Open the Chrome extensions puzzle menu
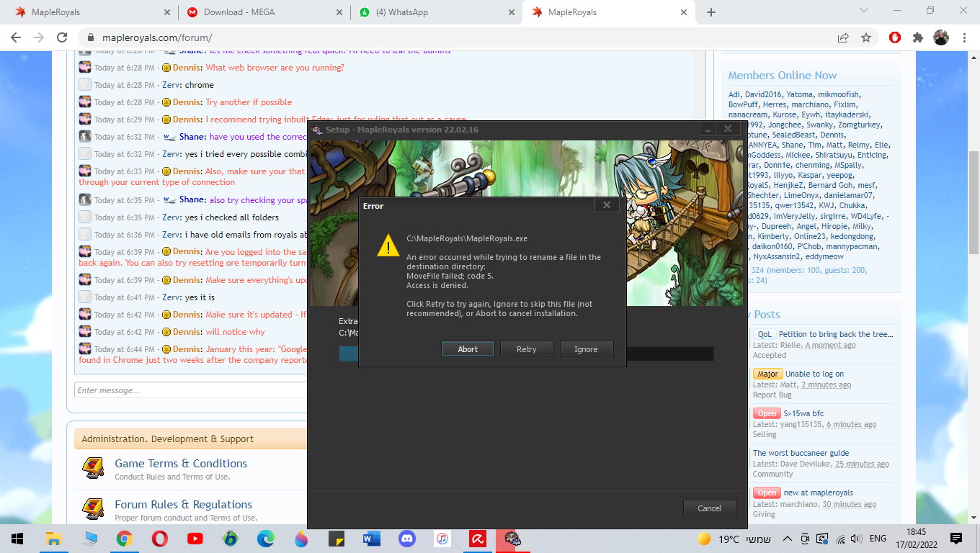The height and width of the screenshot is (553, 980). [x=918, y=37]
